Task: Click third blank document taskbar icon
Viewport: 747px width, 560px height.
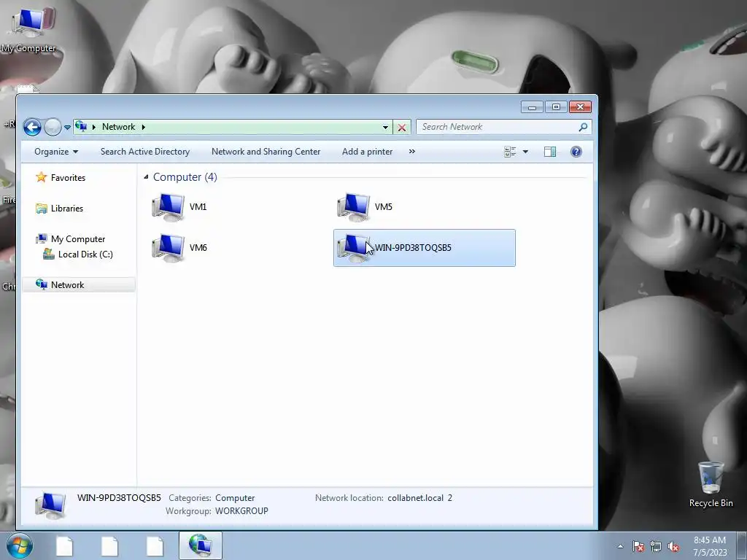Action: pyautogui.click(x=155, y=546)
